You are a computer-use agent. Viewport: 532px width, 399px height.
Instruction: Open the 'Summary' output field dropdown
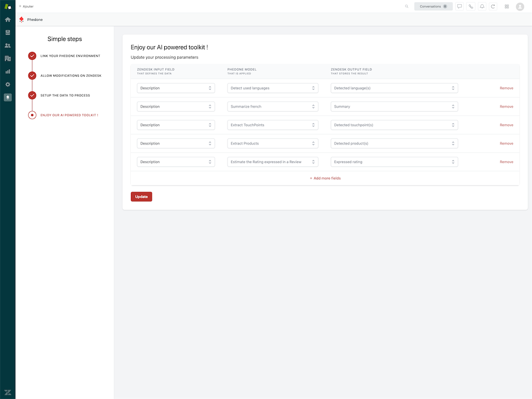394,107
